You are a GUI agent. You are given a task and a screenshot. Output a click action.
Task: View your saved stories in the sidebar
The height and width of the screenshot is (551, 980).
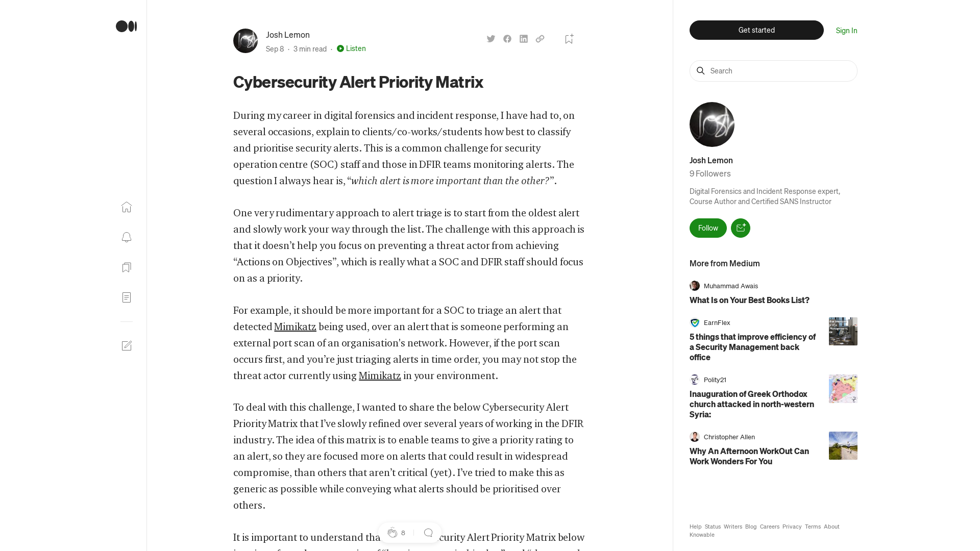[126, 267]
